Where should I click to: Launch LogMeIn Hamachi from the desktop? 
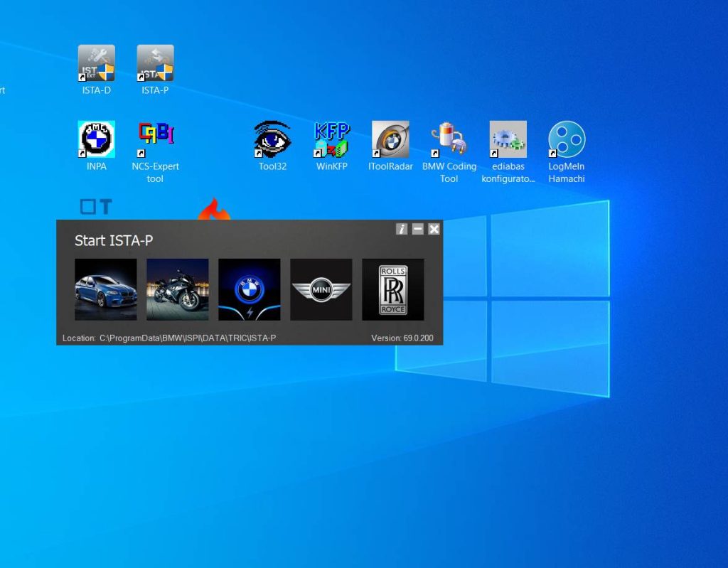click(x=567, y=152)
